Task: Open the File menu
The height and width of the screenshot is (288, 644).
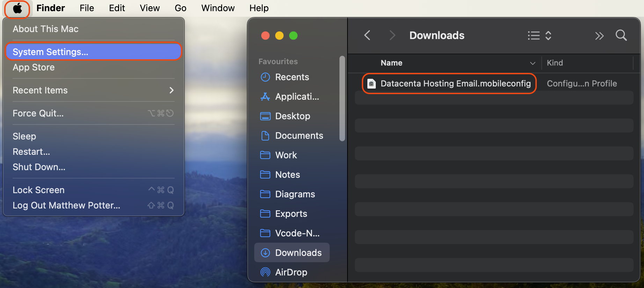Action: 87,8
